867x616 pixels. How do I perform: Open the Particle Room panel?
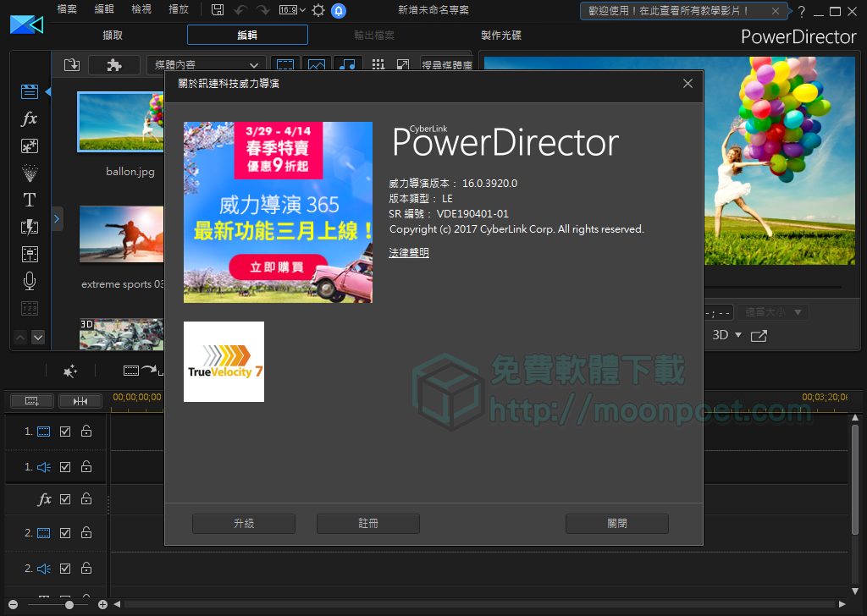[29, 173]
